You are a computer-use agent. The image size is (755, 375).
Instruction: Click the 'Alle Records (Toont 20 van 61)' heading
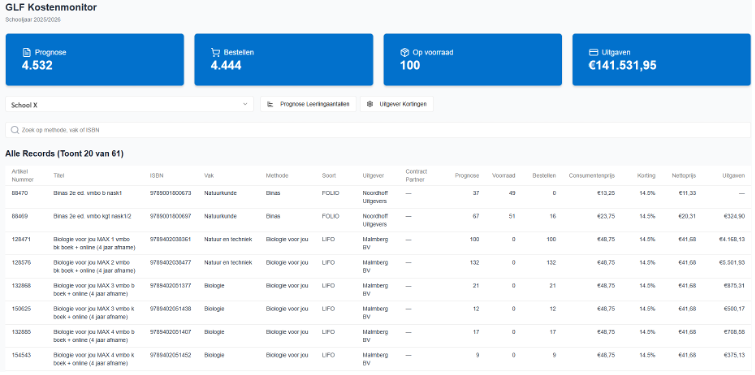coord(65,154)
